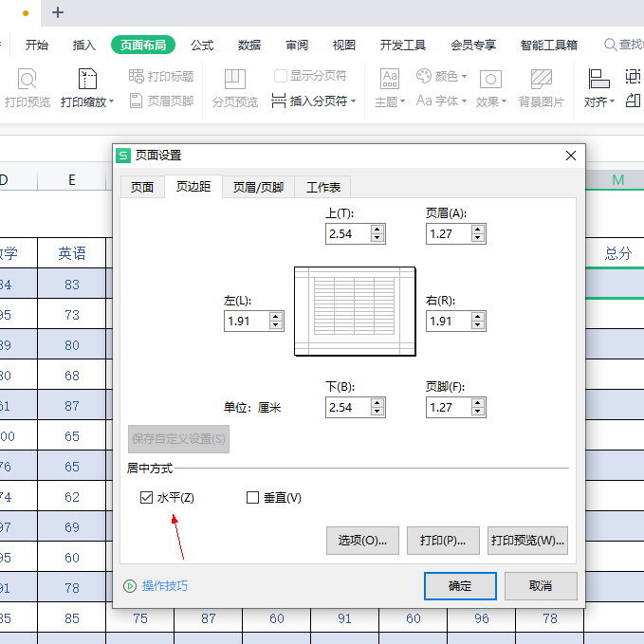Switch to the Sheet (工作表) tab

pos(323,187)
